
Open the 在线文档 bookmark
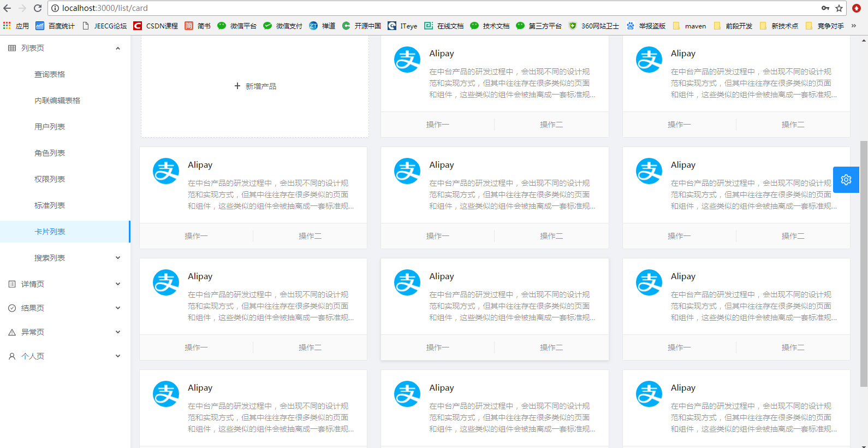[444, 26]
